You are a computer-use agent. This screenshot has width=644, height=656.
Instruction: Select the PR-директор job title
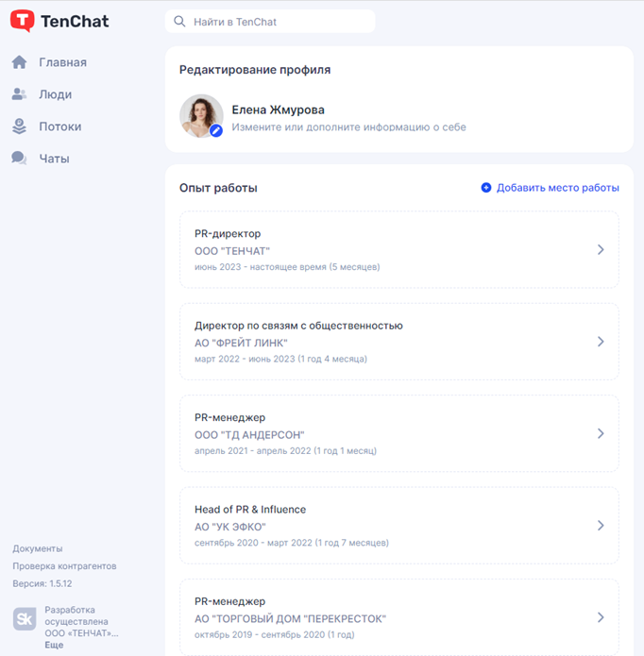228,233
